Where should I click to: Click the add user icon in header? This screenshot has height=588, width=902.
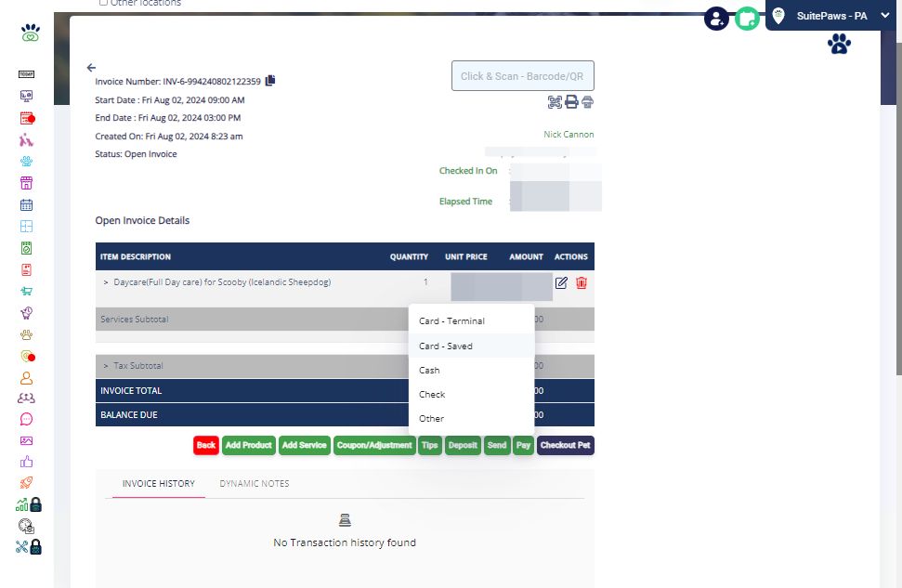click(x=717, y=19)
